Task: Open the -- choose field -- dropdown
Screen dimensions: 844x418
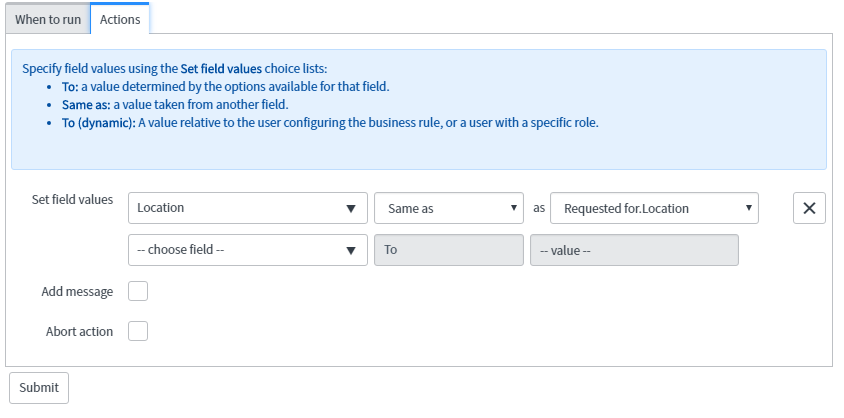Action: click(x=248, y=250)
